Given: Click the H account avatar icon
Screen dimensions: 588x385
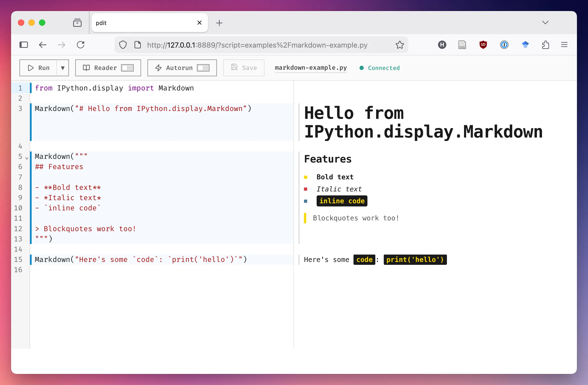Looking at the screenshot, I should [442, 45].
